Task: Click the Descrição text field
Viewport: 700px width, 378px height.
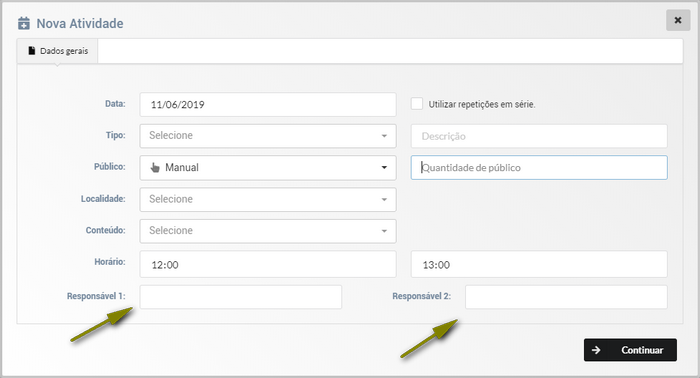Action: 539,136
